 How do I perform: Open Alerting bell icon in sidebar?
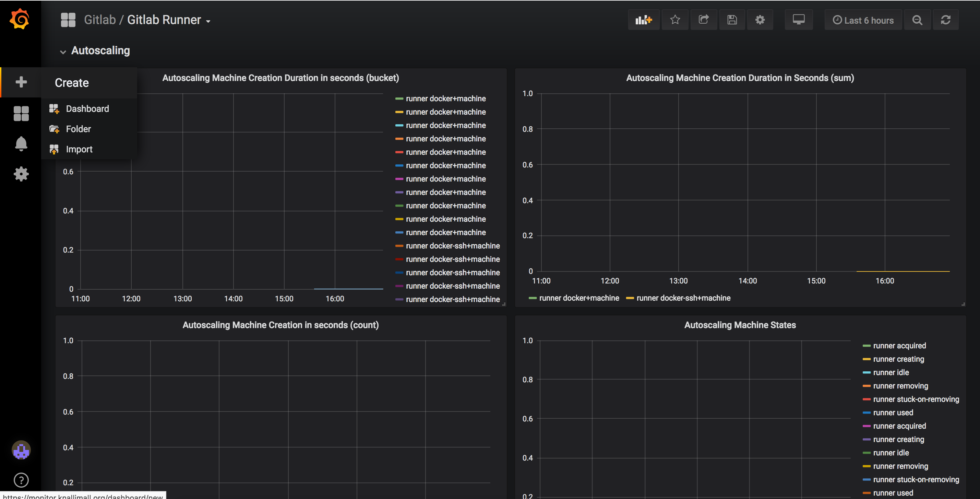21,143
